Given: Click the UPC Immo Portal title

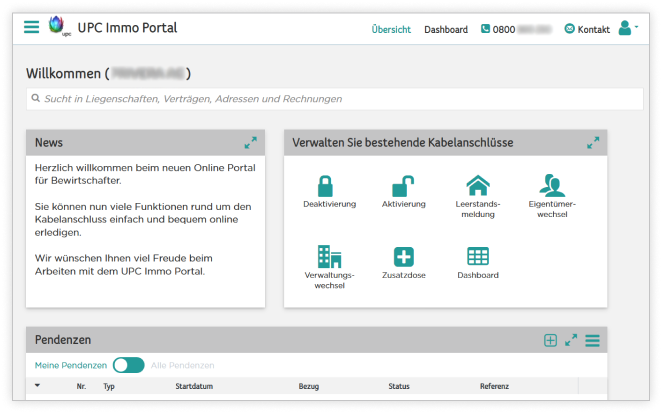Looking at the screenshot, I should 127,27.
